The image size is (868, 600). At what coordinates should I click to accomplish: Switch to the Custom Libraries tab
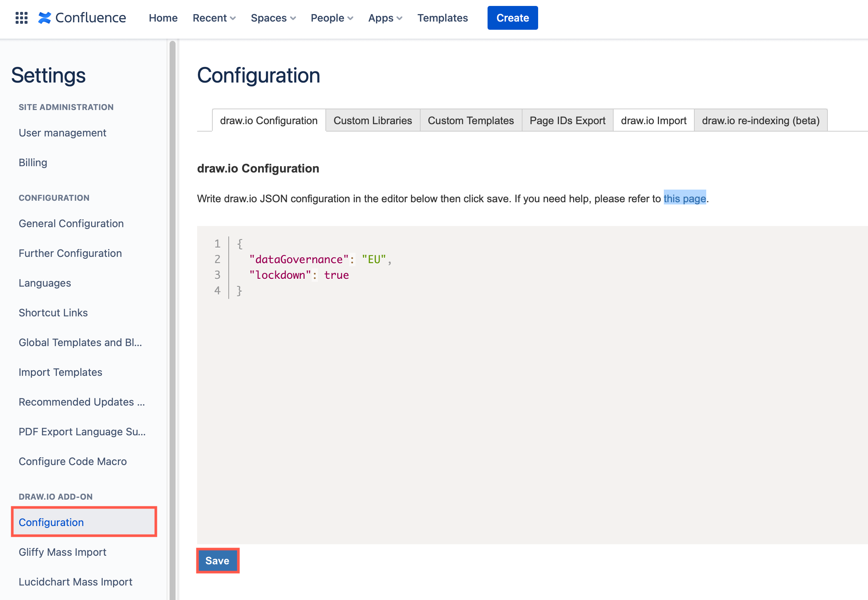[372, 120]
